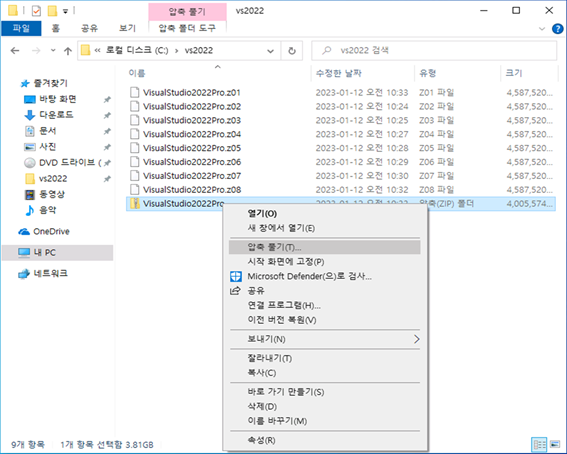Image resolution: width=567 pixels, height=454 pixels.
Task: Open the recent locations dropdown arrow
Action: tap(53, 50)
